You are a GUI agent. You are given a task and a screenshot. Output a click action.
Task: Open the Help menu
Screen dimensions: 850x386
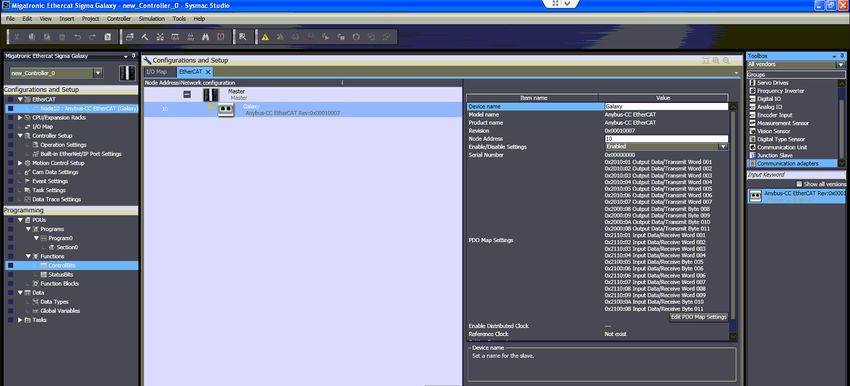pyautogui.click(x=199, y=18)
